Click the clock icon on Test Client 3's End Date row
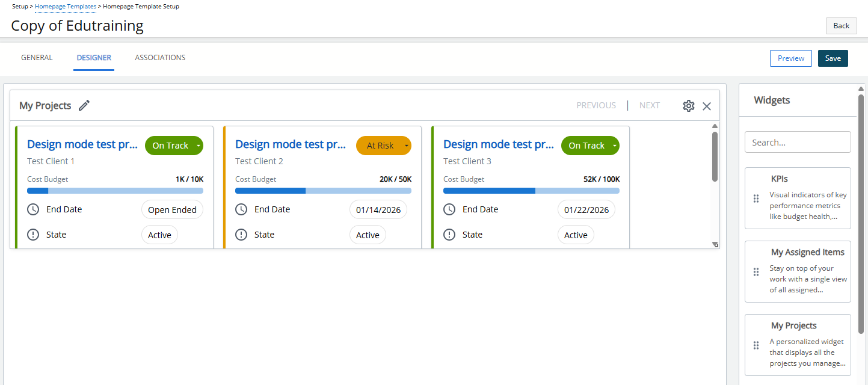The width and height of the screenshot is (868, 385). tap(449, 209)
